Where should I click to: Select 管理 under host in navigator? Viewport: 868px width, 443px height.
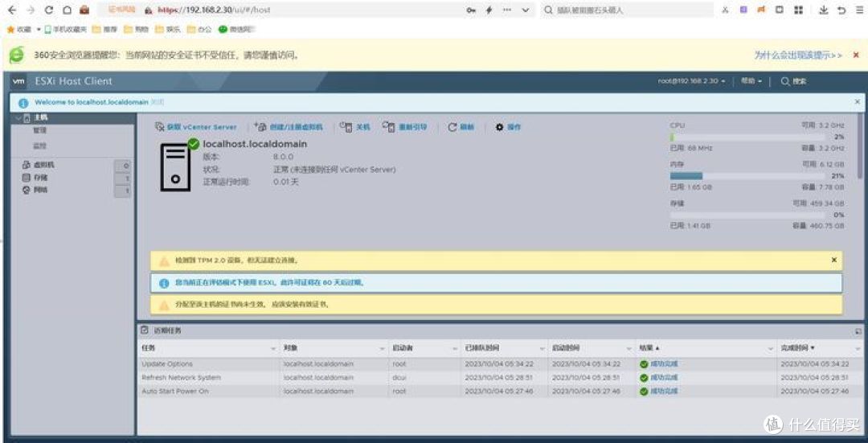[40, 130]
